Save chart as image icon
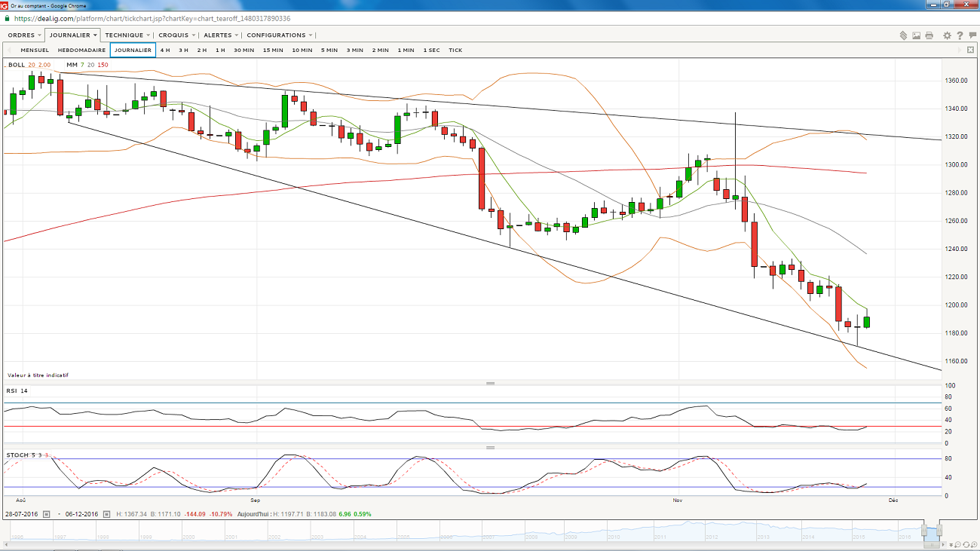Image resolution: width=980 pixels, height=551 pixels. coord(916,35)
